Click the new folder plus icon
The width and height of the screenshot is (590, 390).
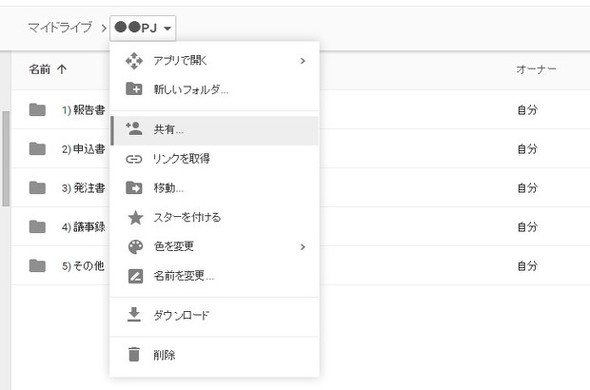click(134, 89)
